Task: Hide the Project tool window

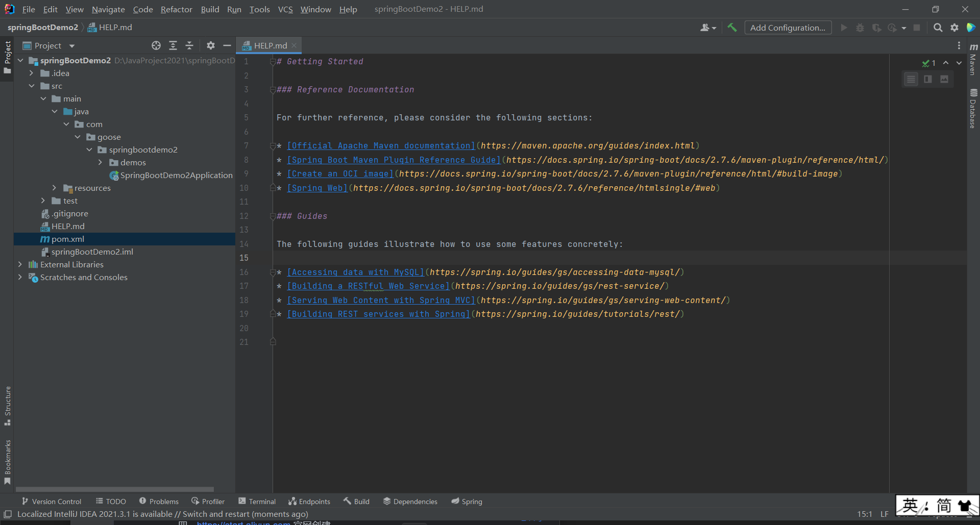Action: pos(227,45)
